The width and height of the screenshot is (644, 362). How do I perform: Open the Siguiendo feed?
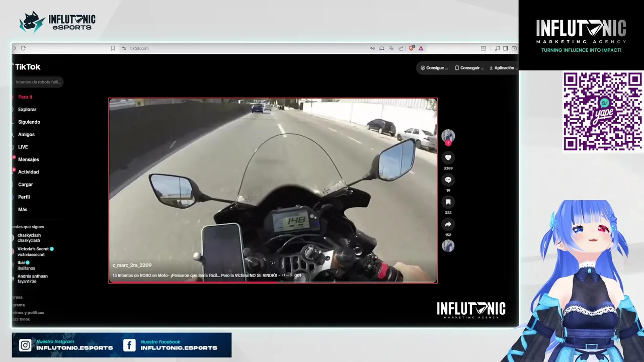click(29, 122)
